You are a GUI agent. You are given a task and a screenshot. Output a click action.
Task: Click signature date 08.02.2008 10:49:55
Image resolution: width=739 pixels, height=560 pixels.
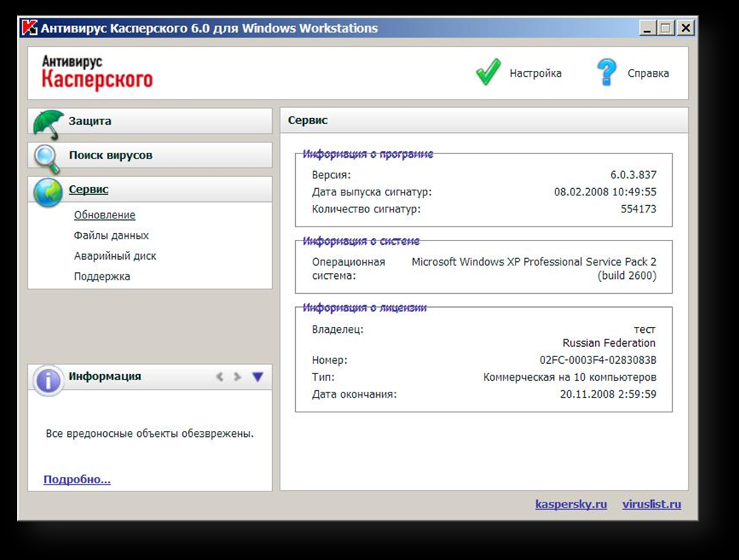[606, 192]
